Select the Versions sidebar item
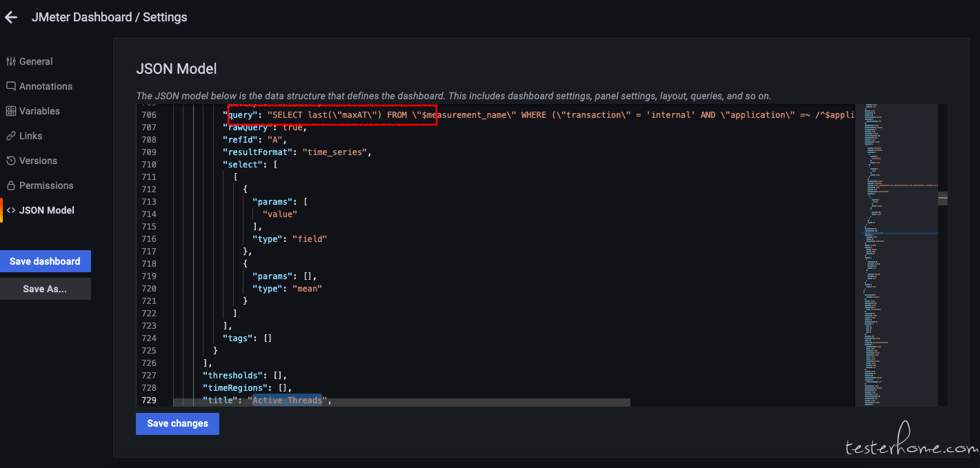This screenshot has height=468, width=980. pyautogui.click(x=38, y=161)
